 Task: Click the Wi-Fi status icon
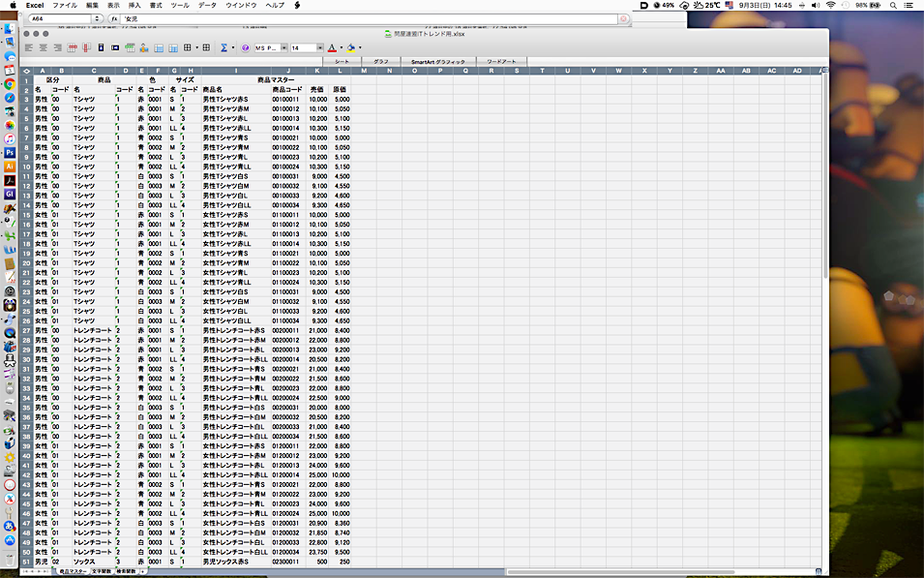830,5
